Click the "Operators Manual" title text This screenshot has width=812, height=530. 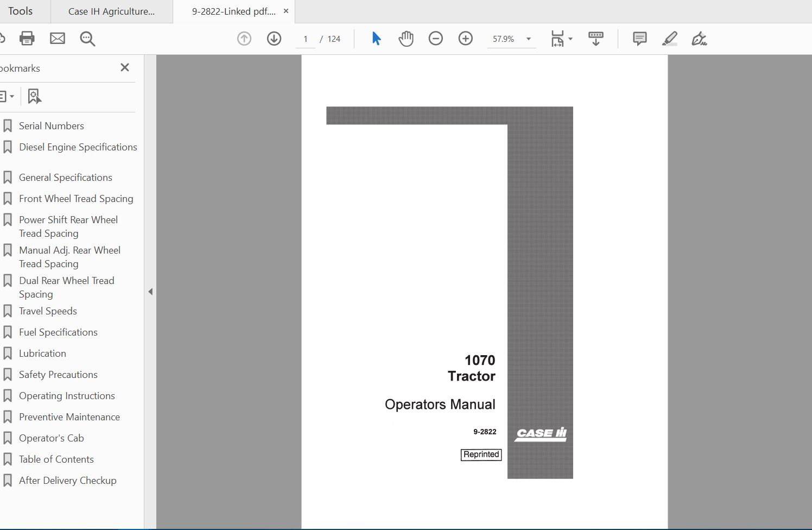point(440,405)
